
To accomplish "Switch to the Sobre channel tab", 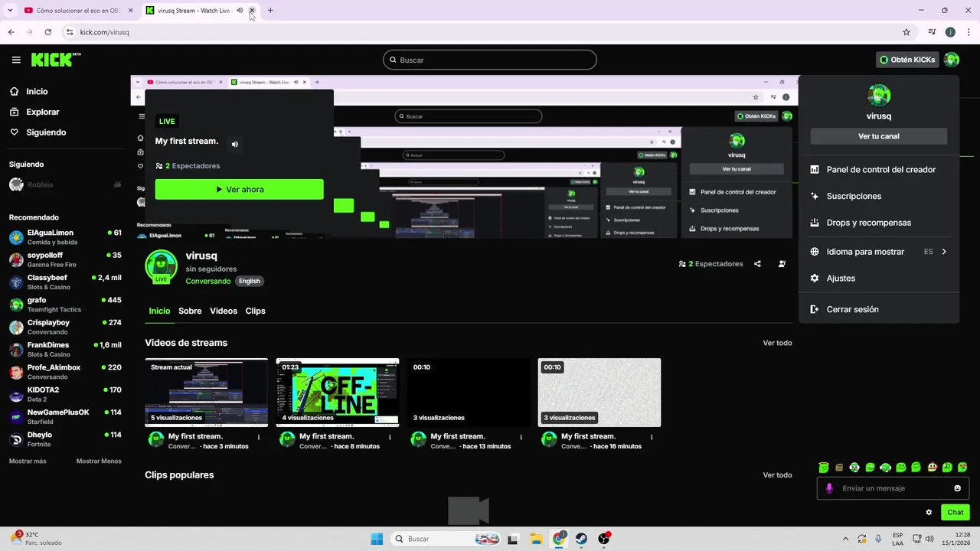I will pyautogui.click(x=190, y=311).
